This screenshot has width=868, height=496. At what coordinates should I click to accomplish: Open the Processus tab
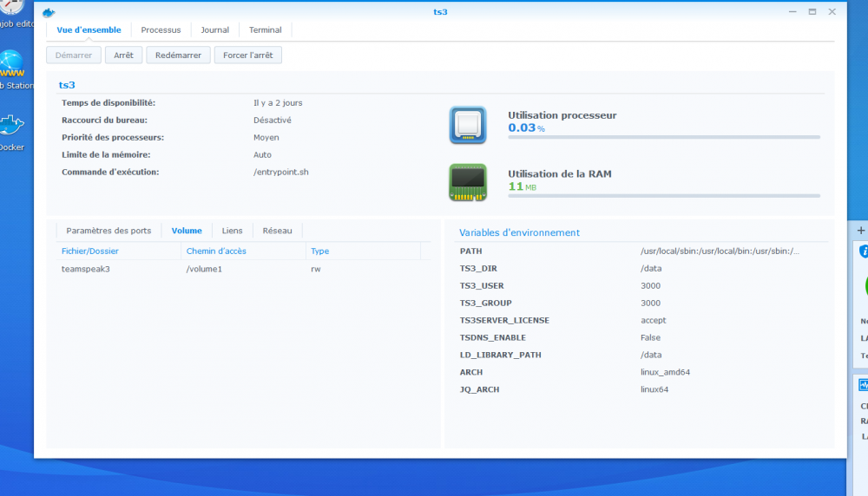pyautogui.click(x=161, y=29)
